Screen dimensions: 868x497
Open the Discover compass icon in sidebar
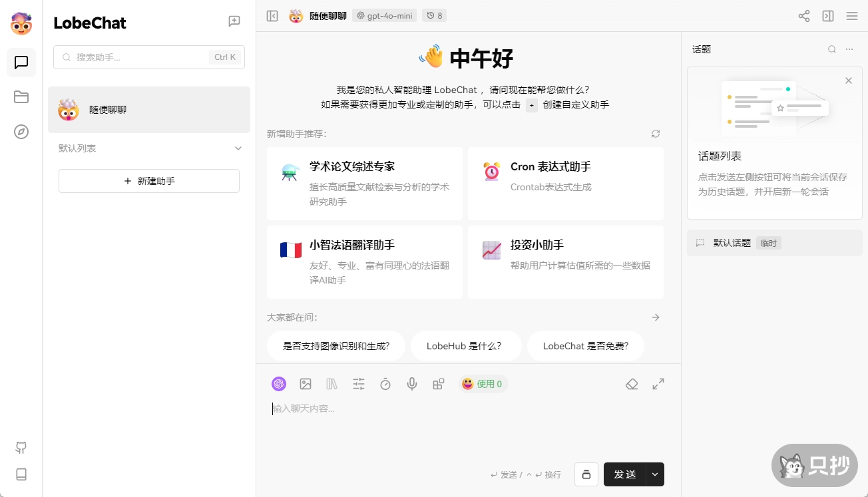(x=21, y=132)
